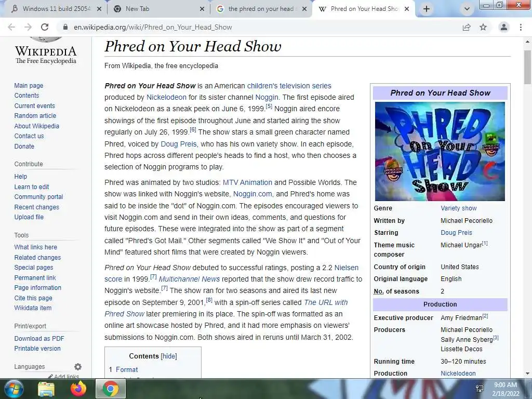This screenshot has width=532, height=399.
Task: Open the children's television series link
Action: pyautogui.click(x=289, y=86)
